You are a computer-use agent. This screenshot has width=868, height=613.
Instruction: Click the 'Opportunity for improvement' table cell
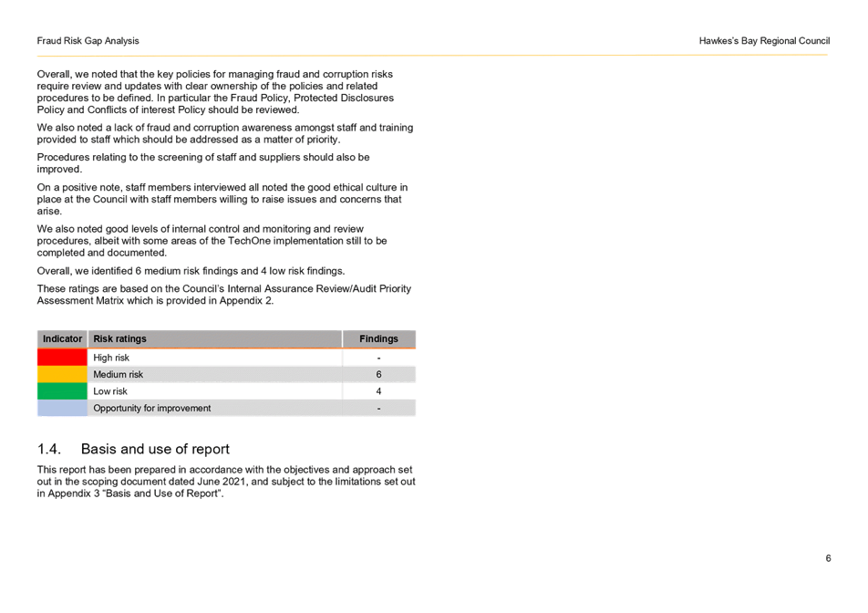[x=215, y=408]
